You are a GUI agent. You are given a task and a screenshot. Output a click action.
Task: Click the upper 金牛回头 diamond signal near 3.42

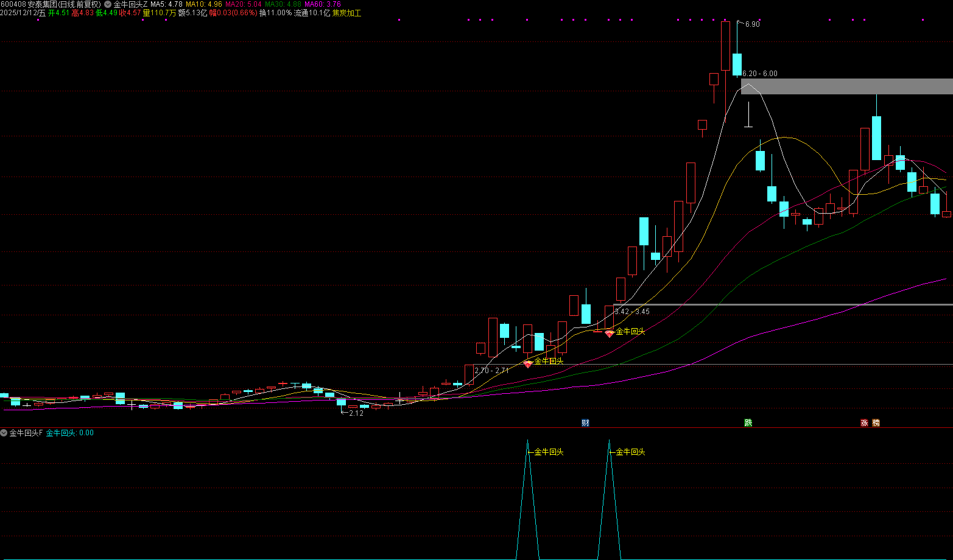609,334
